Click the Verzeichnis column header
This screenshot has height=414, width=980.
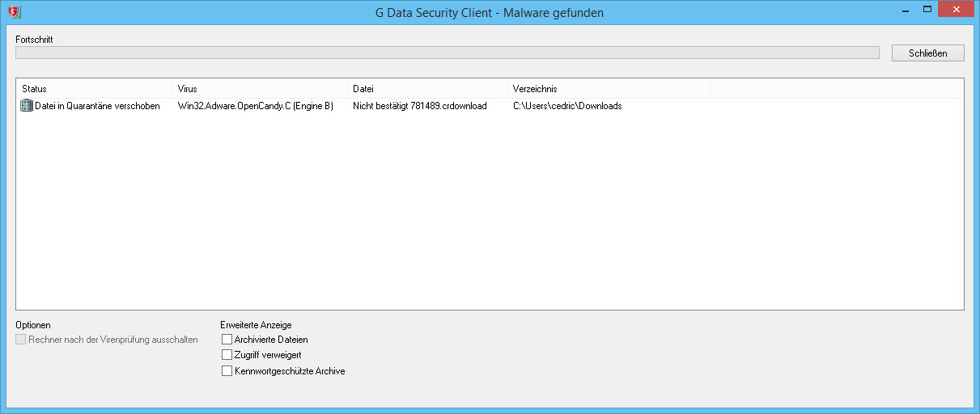[x=609, y=89]
